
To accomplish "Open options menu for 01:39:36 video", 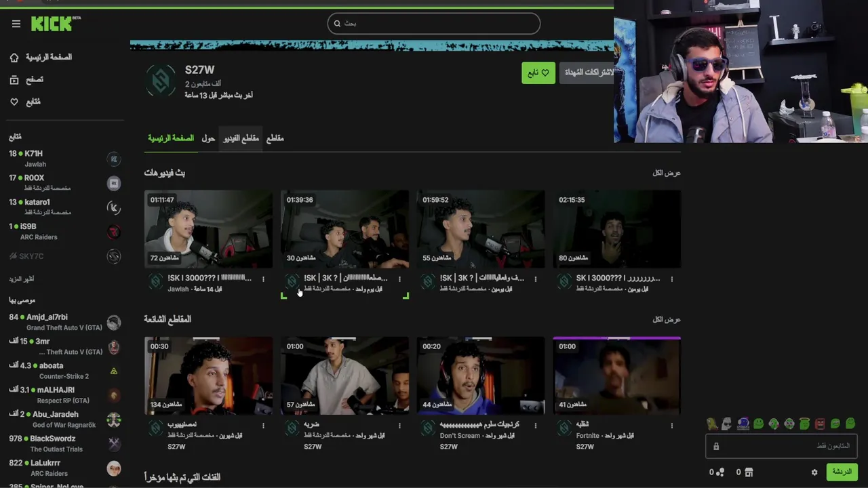I will 399,279.
